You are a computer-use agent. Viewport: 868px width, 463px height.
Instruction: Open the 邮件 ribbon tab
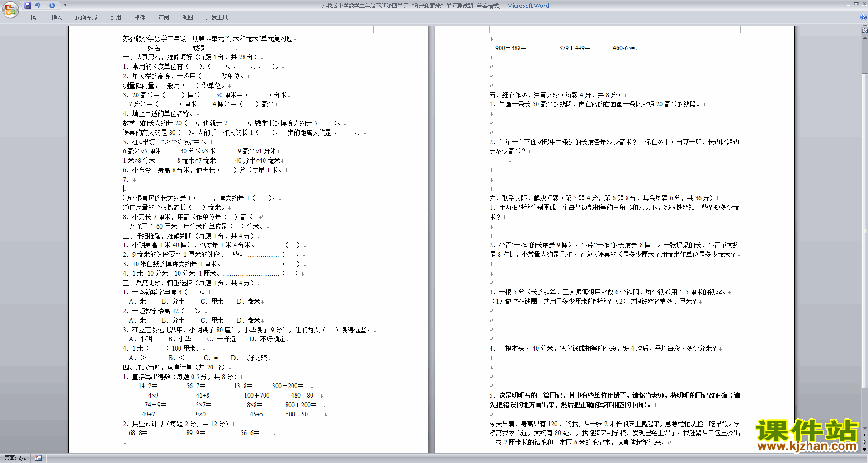[x=140, y=18]
